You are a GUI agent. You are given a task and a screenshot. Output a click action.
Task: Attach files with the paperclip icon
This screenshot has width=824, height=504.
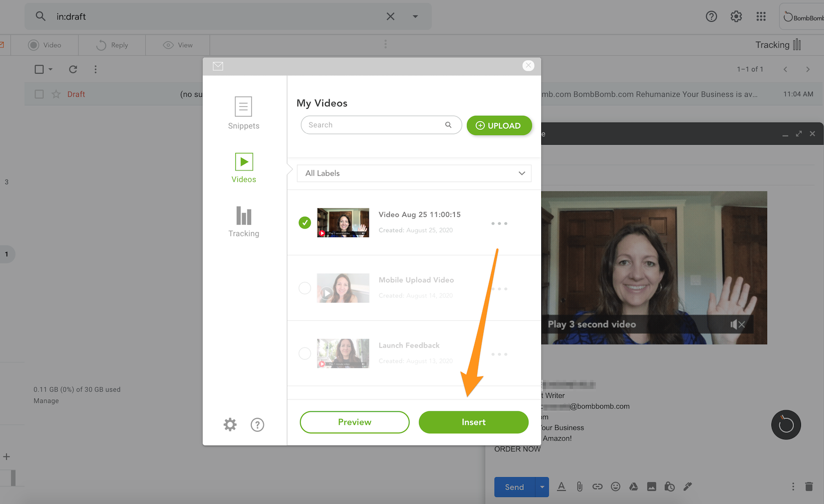click(579, 486)
